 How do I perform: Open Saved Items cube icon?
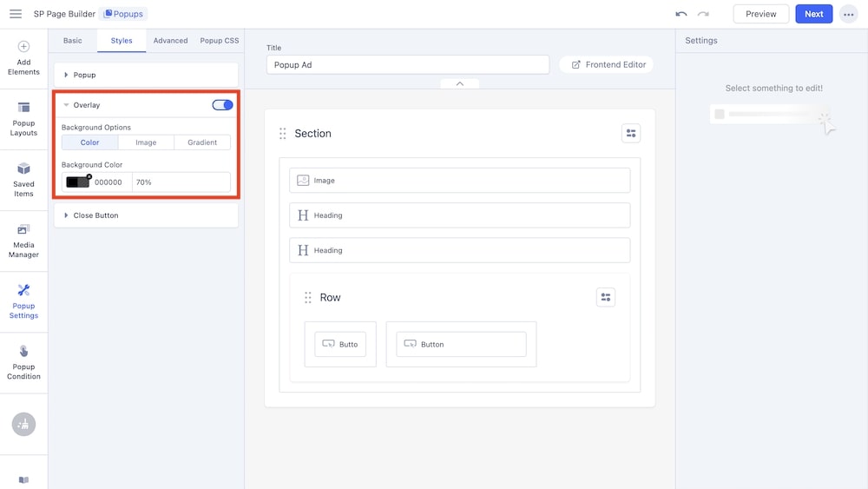tap(23, 169)
